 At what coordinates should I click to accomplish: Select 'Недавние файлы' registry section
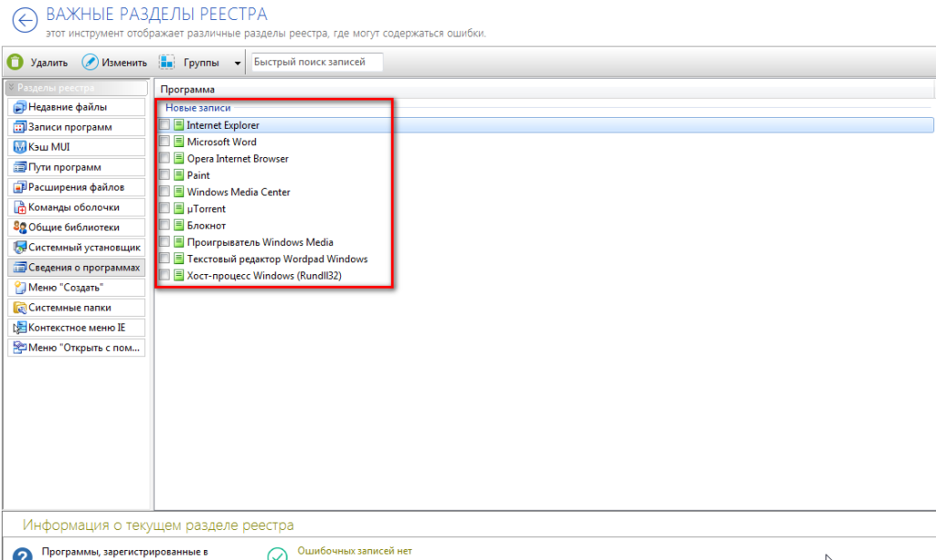tap(77, 108)
